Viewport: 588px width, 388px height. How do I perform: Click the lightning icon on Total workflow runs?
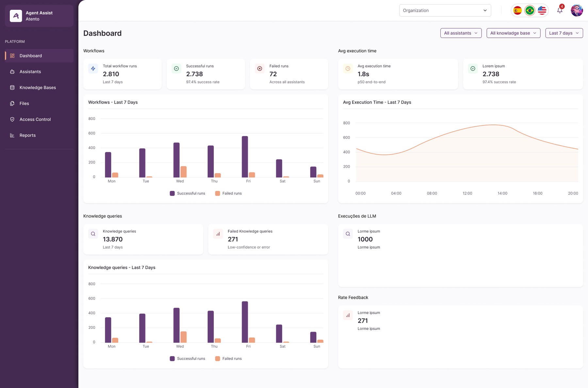[93, 69]
